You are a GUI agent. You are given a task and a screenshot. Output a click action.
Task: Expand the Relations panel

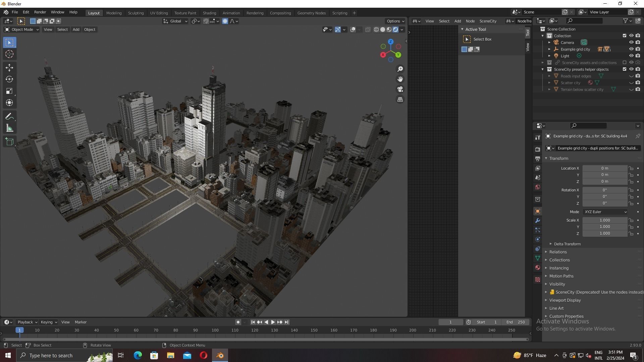tap(558, 252)
